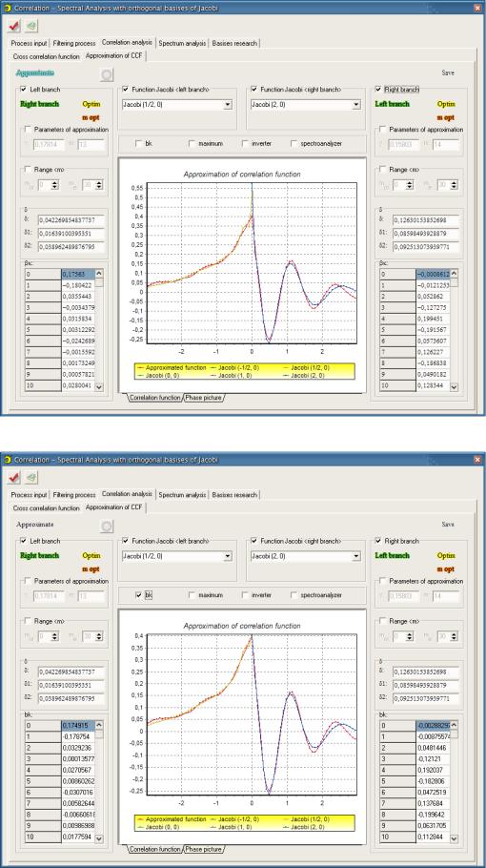Screen dimensions: 486x868
Task: Open Process input tab in upper window
Action: (30, 43)
